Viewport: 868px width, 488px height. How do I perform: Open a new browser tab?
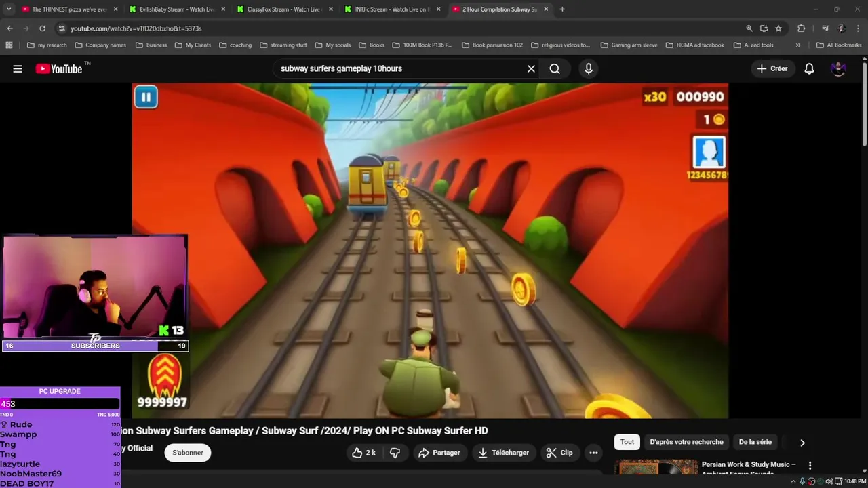562,9
